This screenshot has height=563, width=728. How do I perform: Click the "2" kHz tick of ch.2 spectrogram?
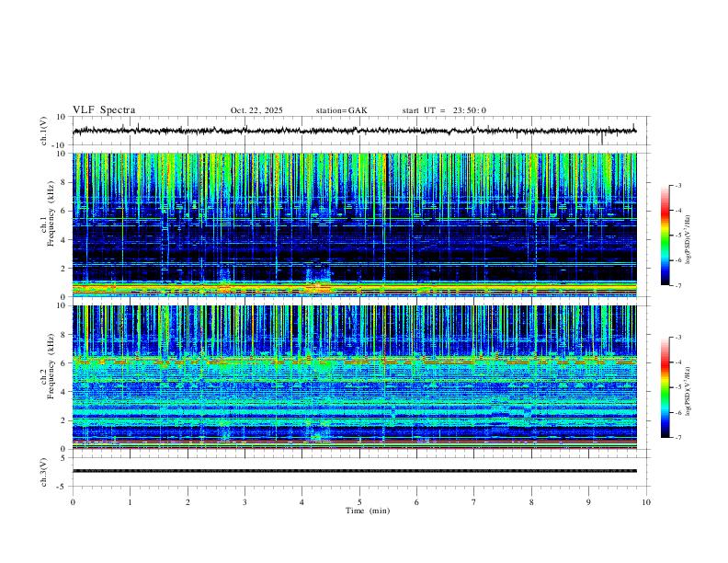[x=64, y=420]
